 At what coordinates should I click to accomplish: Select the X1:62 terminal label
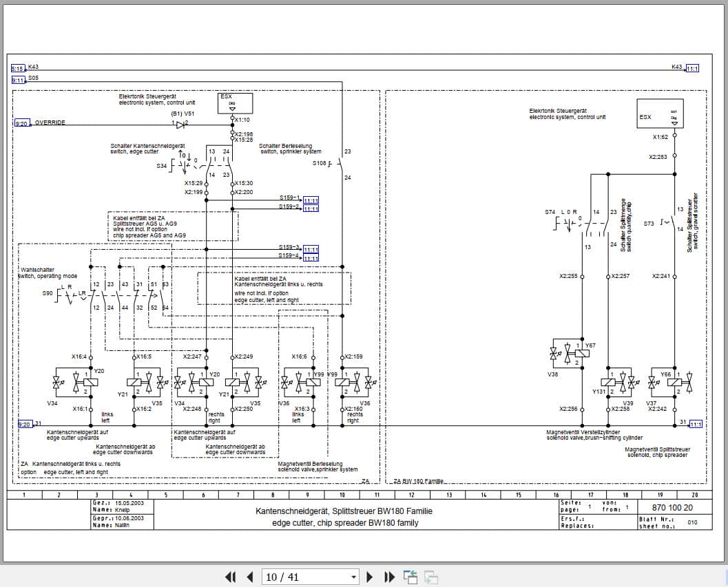661,138
